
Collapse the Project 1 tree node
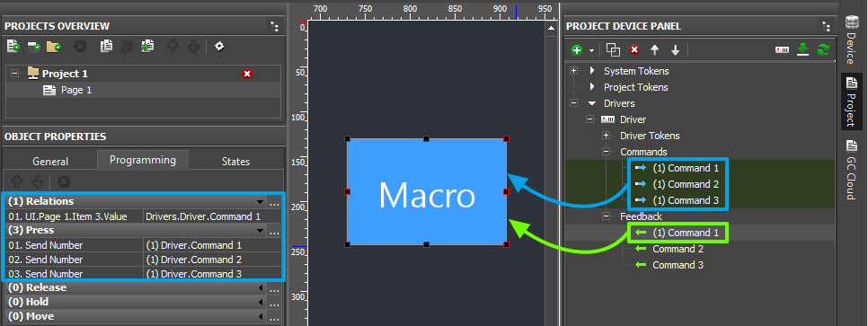pos(15,74)
